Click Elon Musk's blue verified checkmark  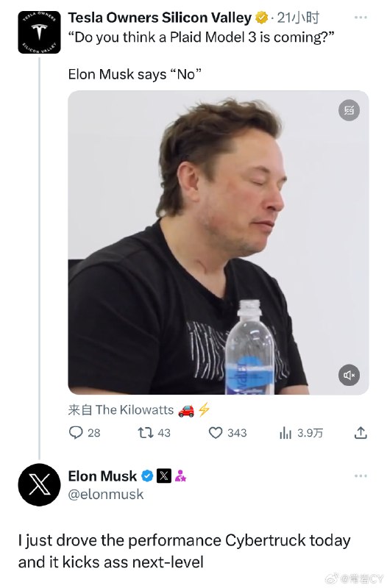click(x=147, y=476)
